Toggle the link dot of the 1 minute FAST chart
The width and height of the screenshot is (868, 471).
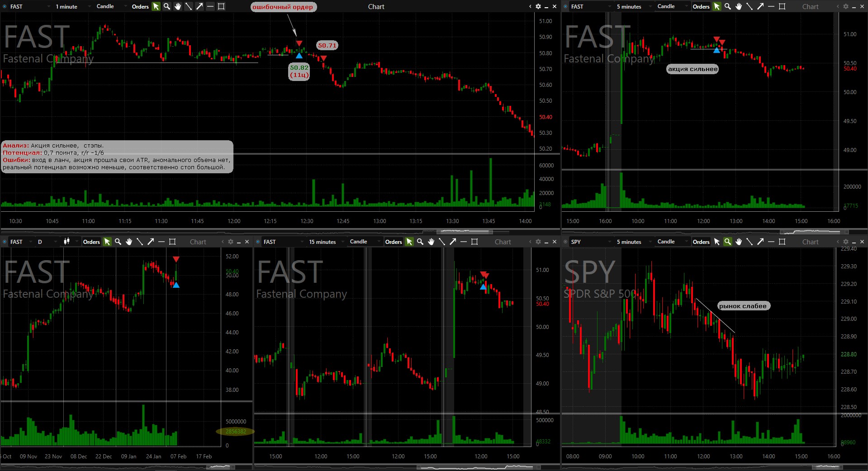point(5,6)
